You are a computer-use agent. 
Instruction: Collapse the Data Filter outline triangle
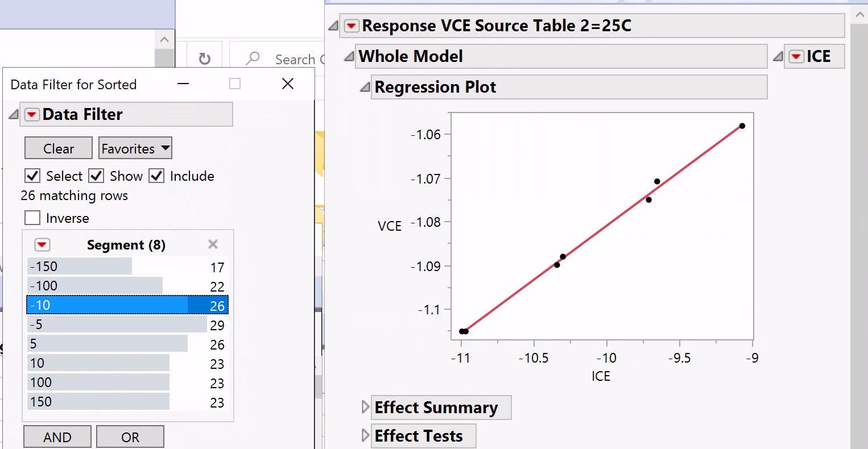point(14,115)
